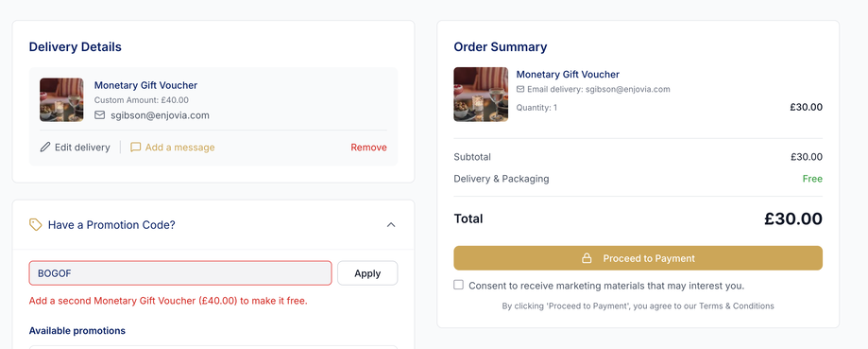The height and width of the screenshot is (349, 868).
Task: Proceed to Payment with the gold button
Action: [x=638, y=258]
